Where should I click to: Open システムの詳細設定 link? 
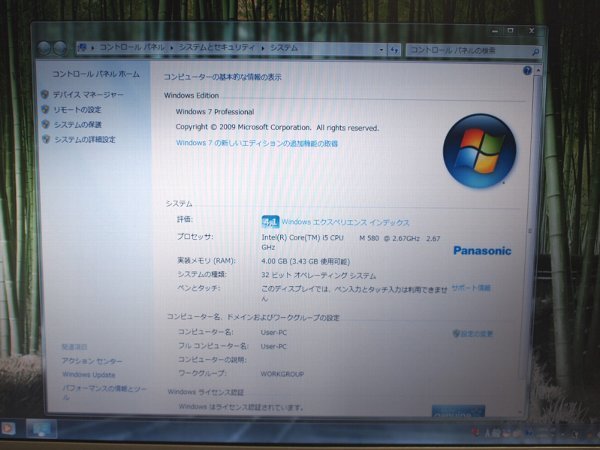pyautogui.click(x=85, y=140)
